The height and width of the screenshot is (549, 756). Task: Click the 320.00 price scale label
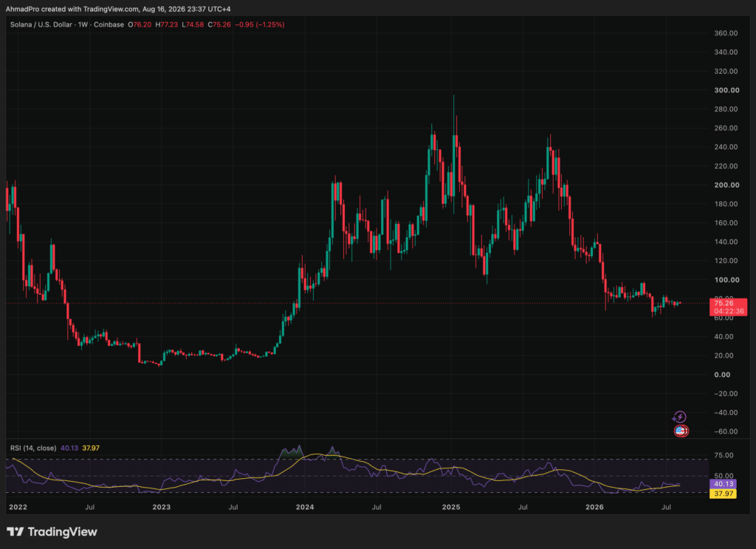pyautogui.click(x=726, y=72)
